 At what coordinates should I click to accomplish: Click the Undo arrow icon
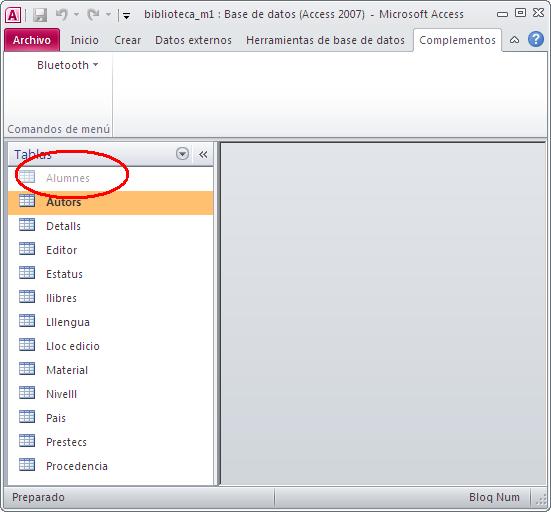pyautogui.click(x=62, y=14)
